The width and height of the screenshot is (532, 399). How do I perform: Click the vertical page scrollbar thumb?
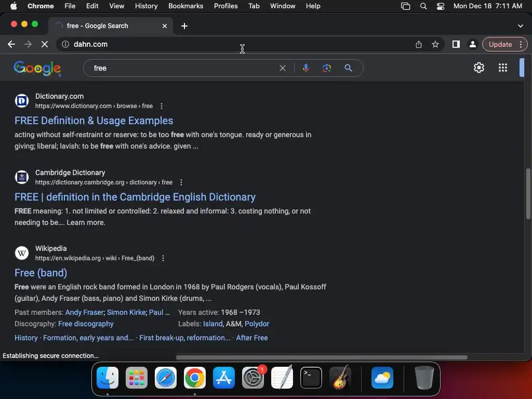528,194
